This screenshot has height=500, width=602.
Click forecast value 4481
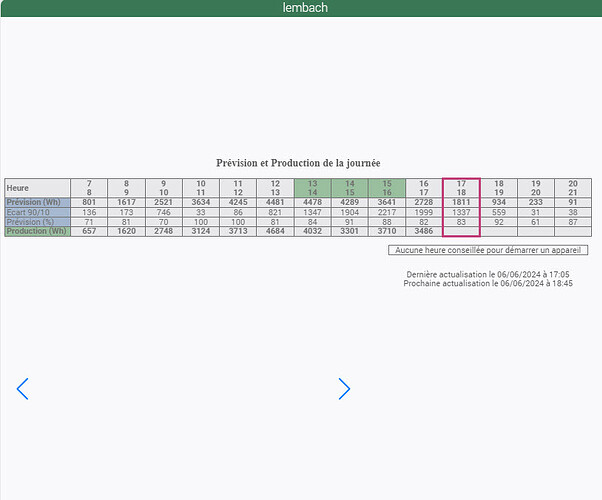(x=275, y=202)
